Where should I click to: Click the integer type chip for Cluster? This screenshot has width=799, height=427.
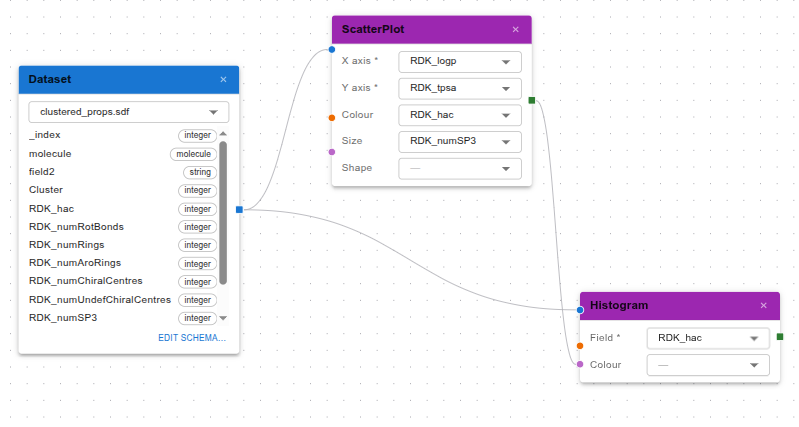[x=197, y=190]
